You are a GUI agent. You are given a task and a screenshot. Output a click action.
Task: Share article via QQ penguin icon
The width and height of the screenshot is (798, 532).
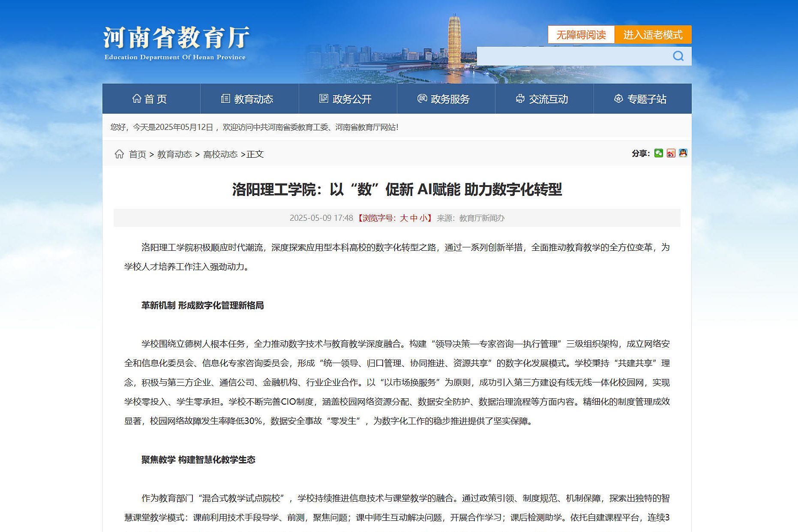coord(683,153)
